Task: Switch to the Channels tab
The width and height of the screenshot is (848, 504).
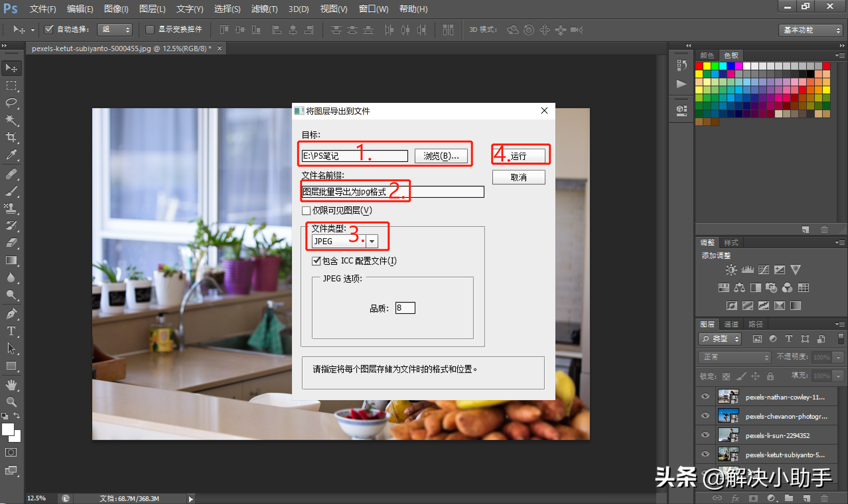Action: pos(731,324)
